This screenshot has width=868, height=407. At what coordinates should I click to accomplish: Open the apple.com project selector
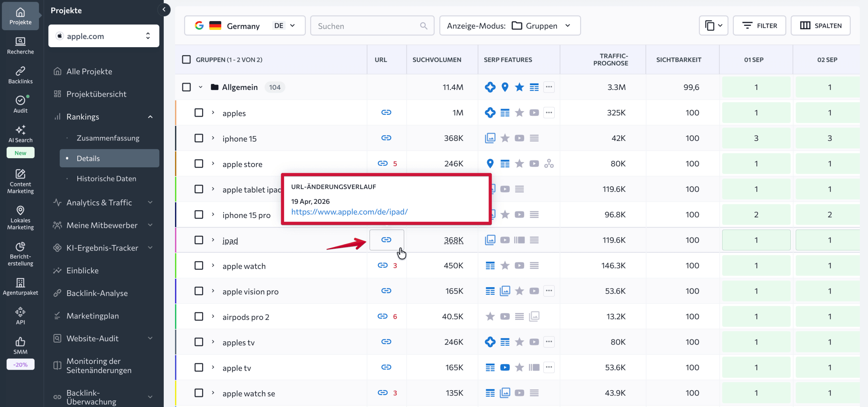(104, 36)
